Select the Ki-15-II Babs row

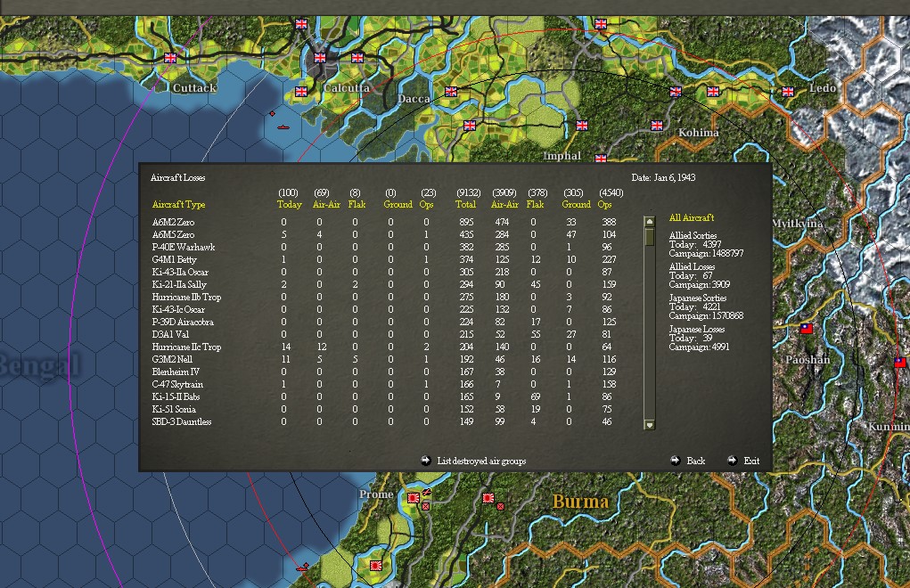pos(384,396)
